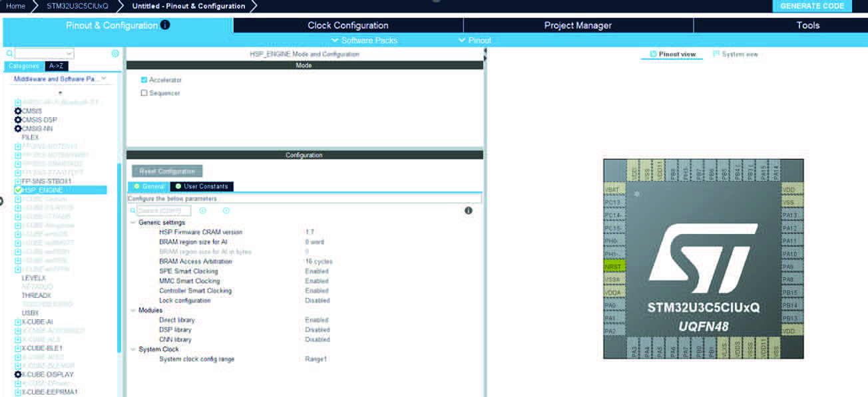Click the green check icon next to HSP_ENGINE

click(18, 190)
